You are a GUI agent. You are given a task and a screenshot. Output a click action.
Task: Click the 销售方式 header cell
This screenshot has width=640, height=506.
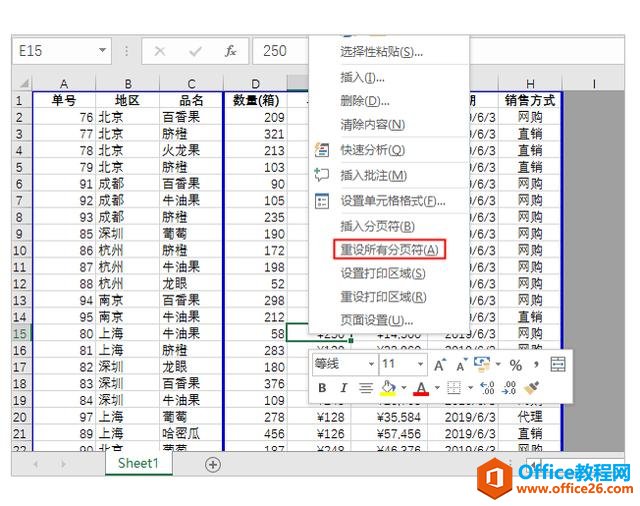pos(530,100)
